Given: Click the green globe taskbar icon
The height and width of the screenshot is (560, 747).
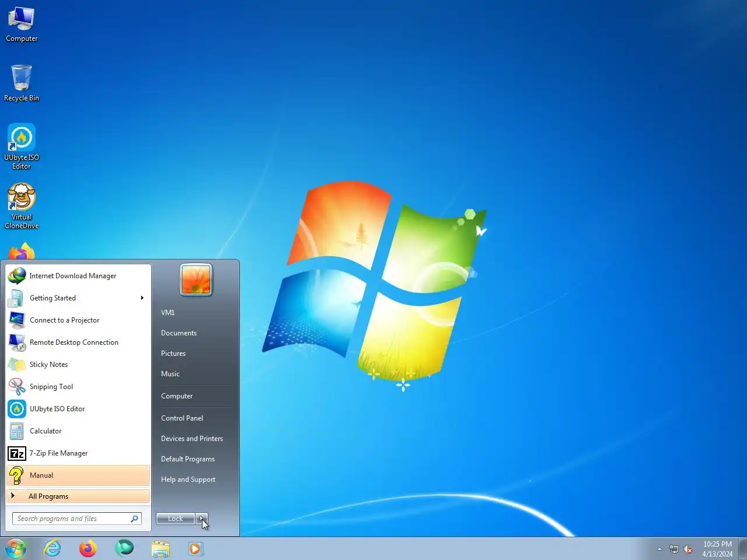Looking at the screenshot, I should [x=124, y=548].
